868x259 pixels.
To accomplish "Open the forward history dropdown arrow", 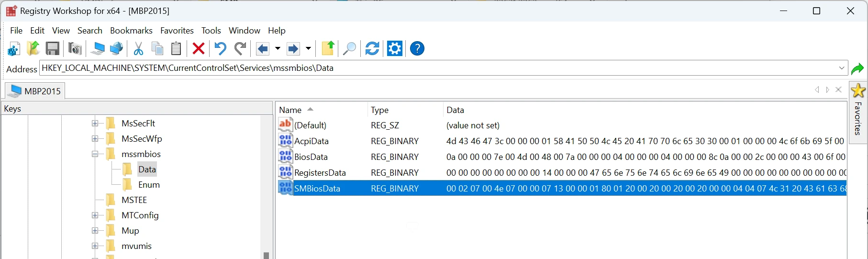I will point(308,48).
